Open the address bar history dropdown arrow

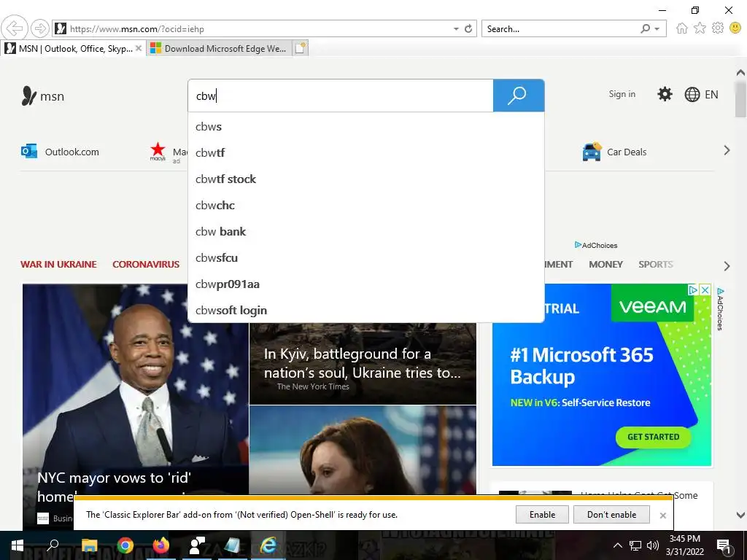(456, 28)
